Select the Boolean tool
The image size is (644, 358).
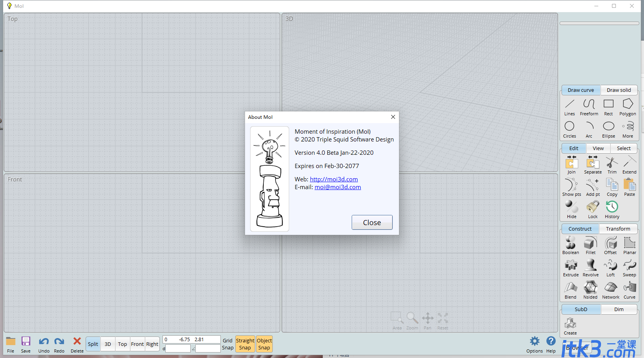(571, 245)
